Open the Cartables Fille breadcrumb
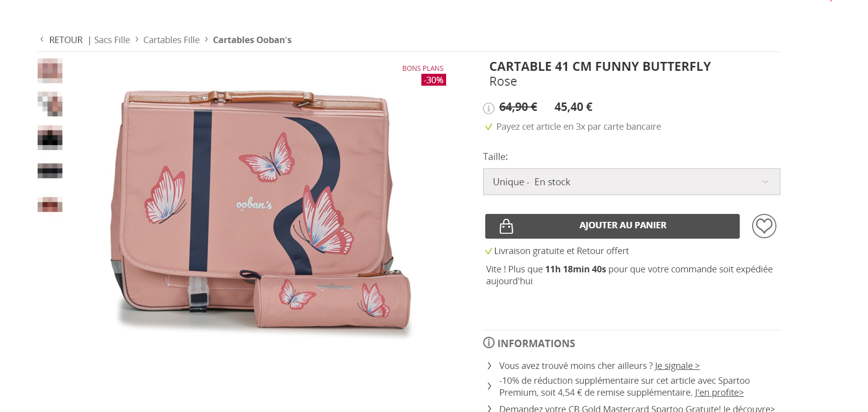Viewport: 868px width, 412px height. 171,40
